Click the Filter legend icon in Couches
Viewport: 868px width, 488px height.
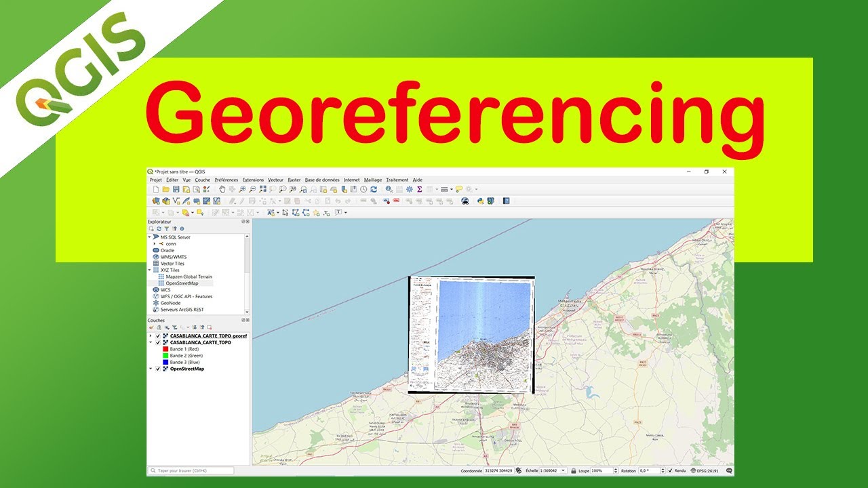[174, 327]
